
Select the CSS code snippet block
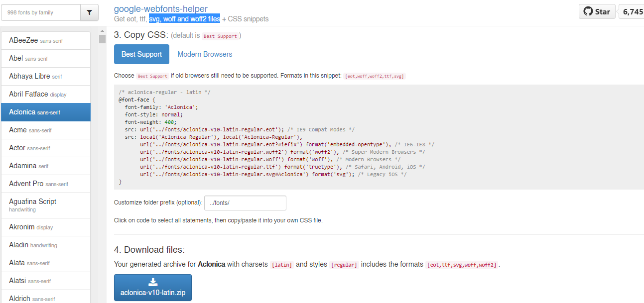pyautogui.click(x=379, y=137)
